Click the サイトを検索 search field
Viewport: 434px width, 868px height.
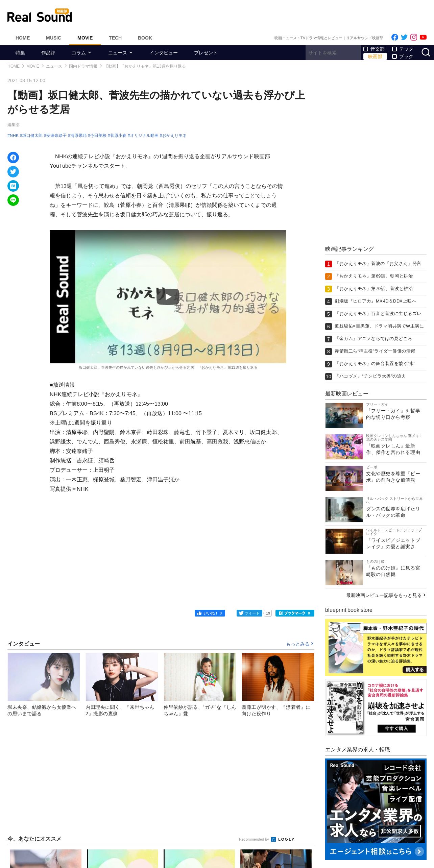(333, 53)
